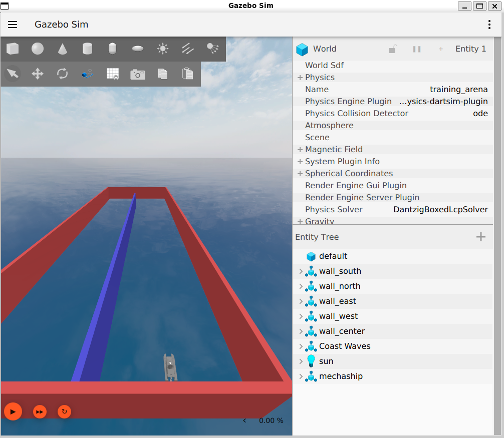Insert a cylinder shape
Viewport: 504px width, 438px height.
coord(88,49)
